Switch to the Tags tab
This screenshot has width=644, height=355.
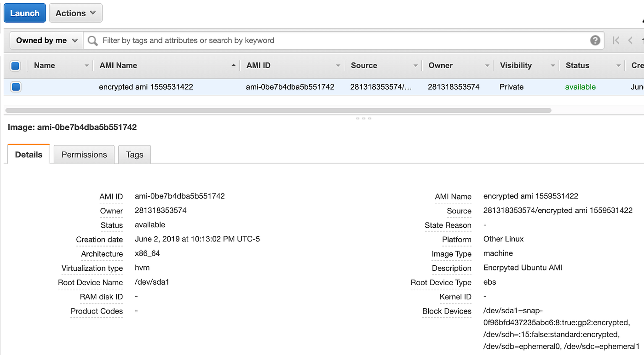(134, 155)
